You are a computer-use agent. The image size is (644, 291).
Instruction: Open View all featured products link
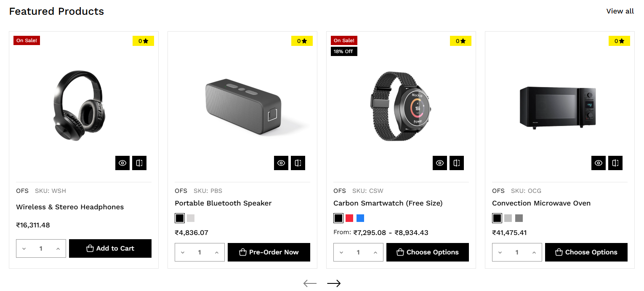(x=620, y=11)
